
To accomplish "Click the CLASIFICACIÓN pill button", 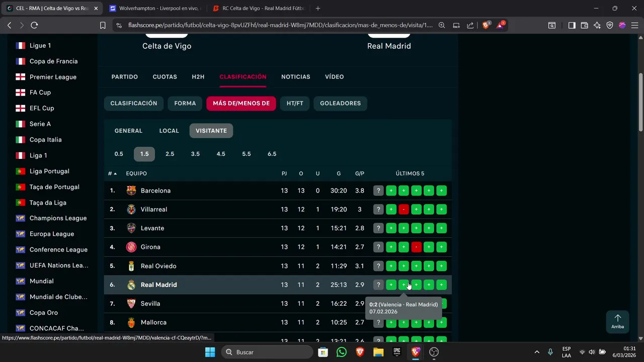I will [134, 103].
